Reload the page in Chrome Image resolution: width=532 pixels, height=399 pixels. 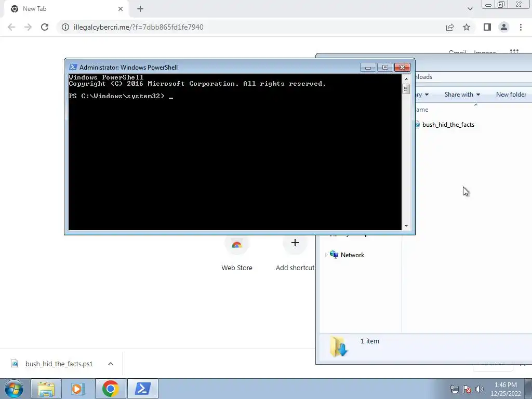point(45,27)
